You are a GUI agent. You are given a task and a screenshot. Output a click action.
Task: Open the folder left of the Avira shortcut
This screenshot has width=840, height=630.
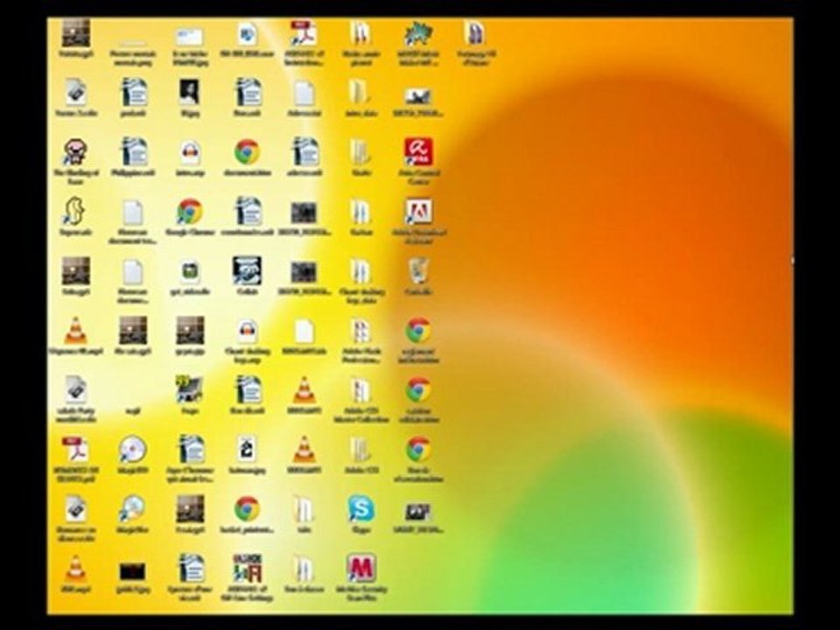tap(361, 152)
